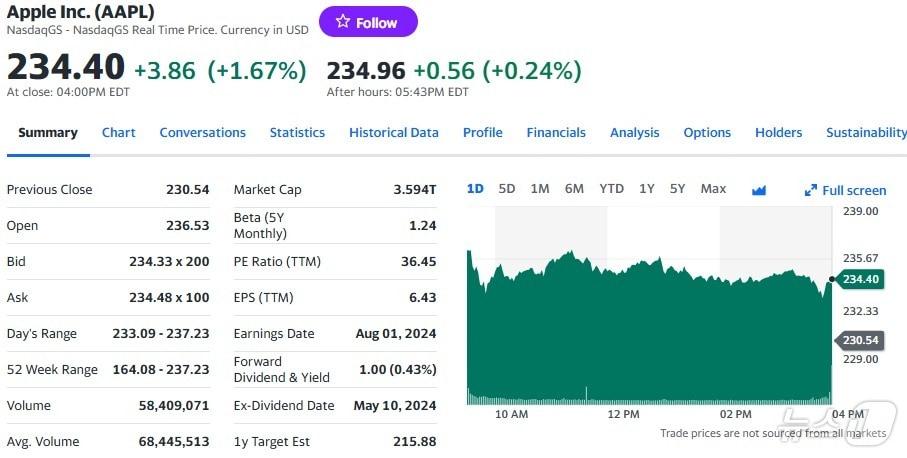Show the Max chart range
907x458 pixels.
coord(713,189)
